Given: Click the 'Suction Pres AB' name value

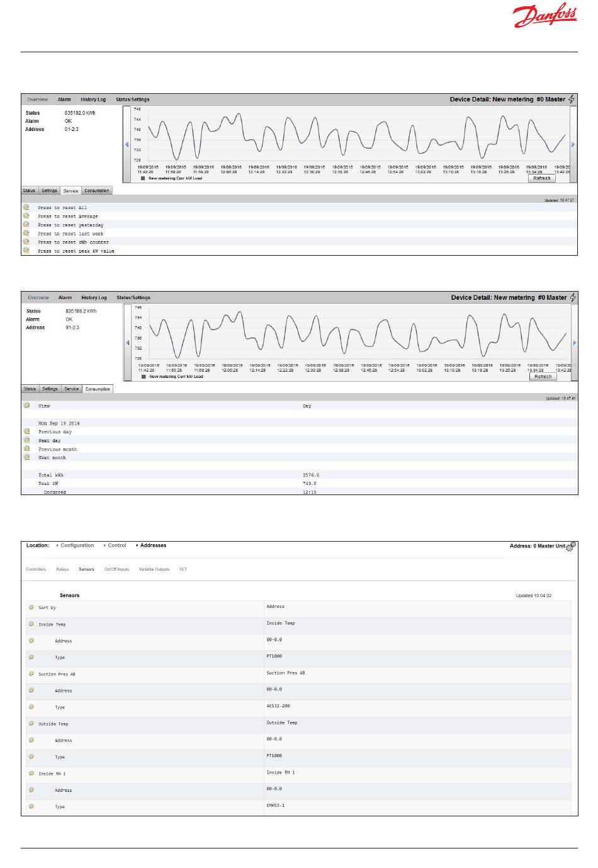Looking at the screenshot, I should coord(286,673).
